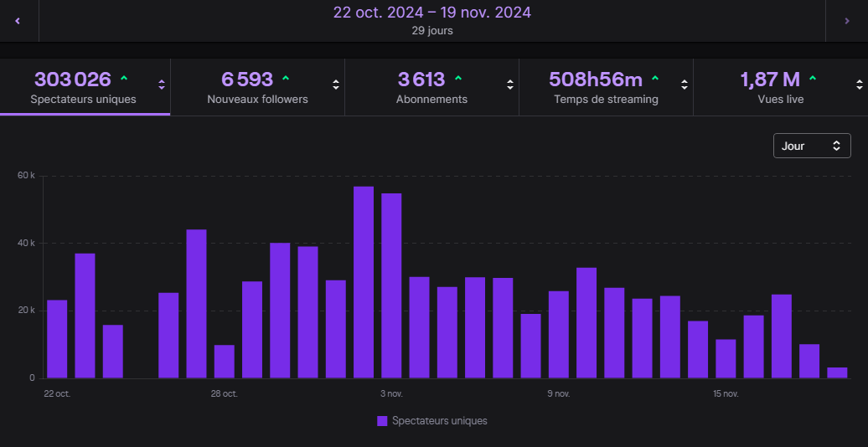This screenshot has height=447, width=868.
Task: Select the Nouveaux followers tab
Action: point(257,87)
